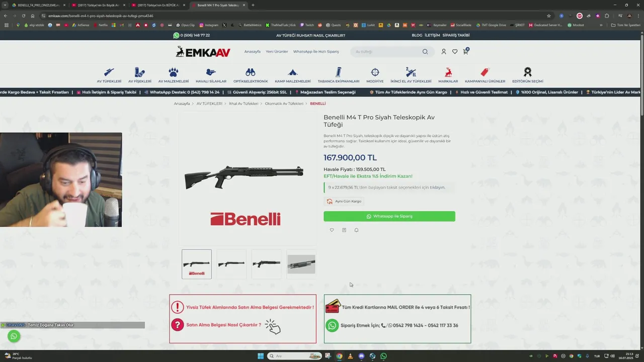Click Otomatik Av Tüfekleri breadcrumb
This screenshot has width=644, height=362.
(x=284, y=104)
